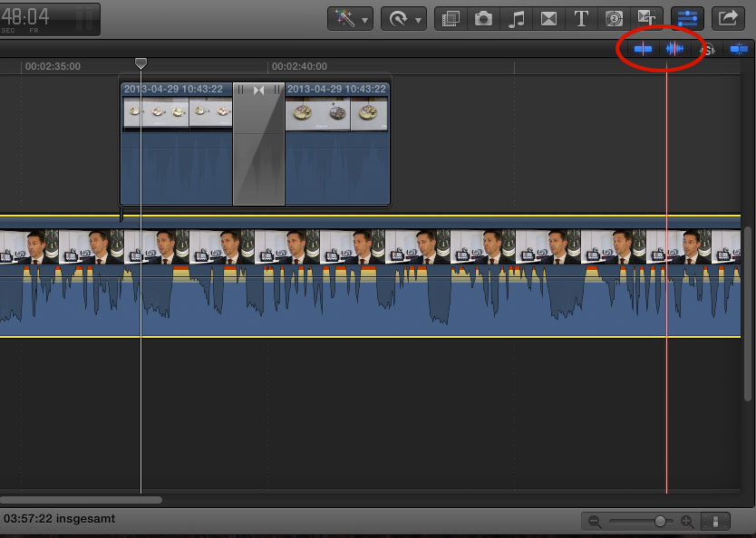Open the Themes browser

point(646,18)
